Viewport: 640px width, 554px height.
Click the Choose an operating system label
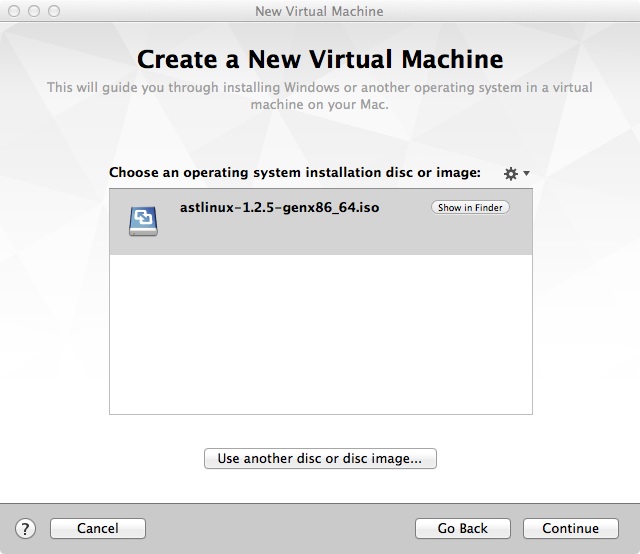point(295,172)
